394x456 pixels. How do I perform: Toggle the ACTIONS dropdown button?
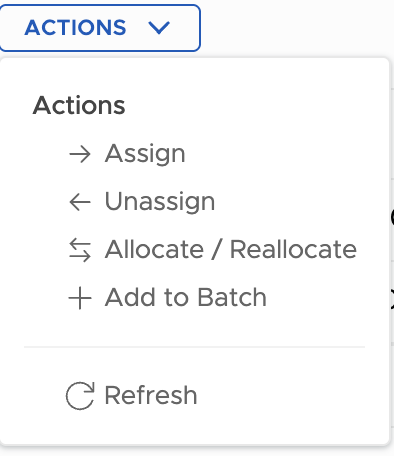100,28
